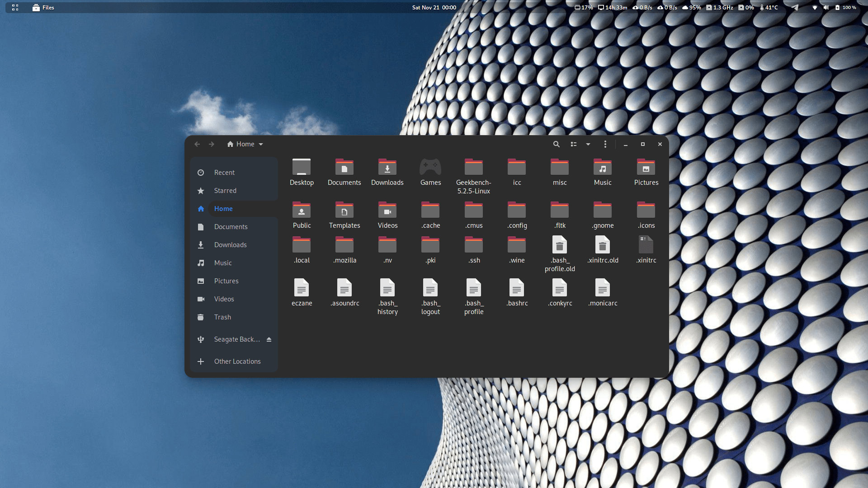Image resolution: width=868 pixels, height=488 pixels.
Task: Go back with the left arrow
Action: [197, 144]
